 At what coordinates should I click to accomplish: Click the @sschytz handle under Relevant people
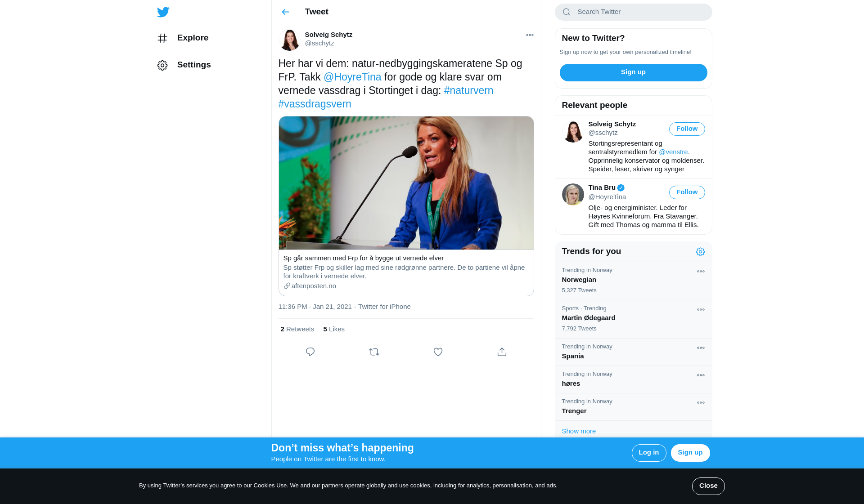pos(603,133)
